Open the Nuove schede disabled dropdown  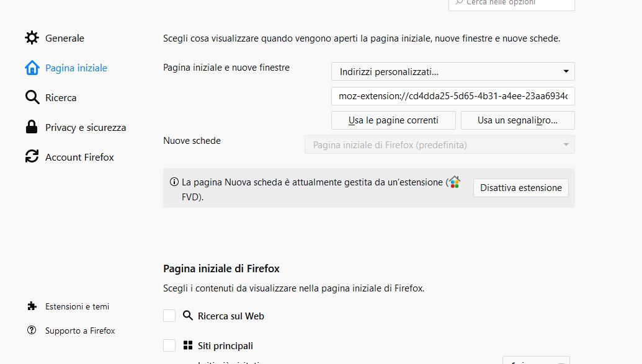tap(439, 145)
